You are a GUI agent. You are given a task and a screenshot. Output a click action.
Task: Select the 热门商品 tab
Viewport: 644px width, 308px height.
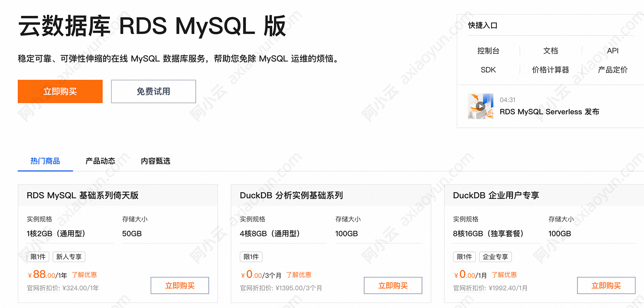[x=45, y=161]
